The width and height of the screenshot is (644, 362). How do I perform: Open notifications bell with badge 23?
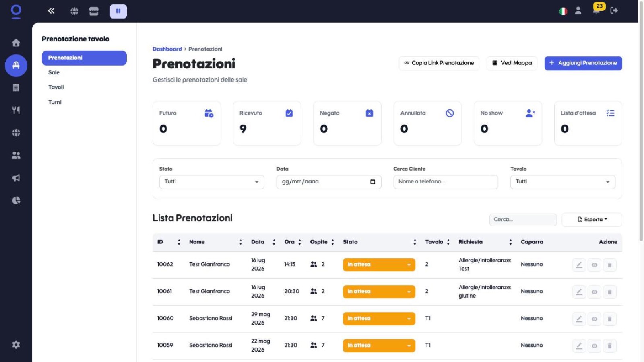pyautogui.click(x=597, y=10)
